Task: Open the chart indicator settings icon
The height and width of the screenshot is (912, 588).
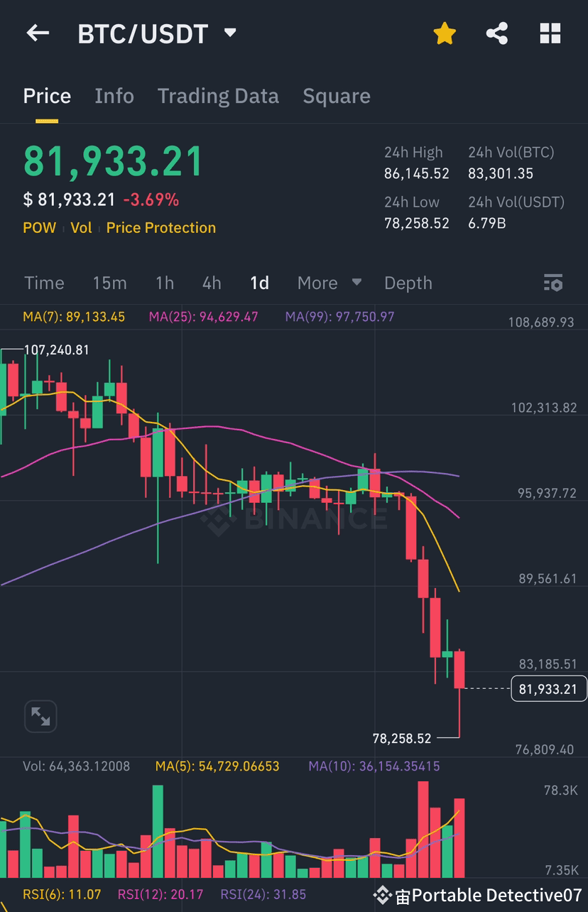Action: [x=552, y=283]
